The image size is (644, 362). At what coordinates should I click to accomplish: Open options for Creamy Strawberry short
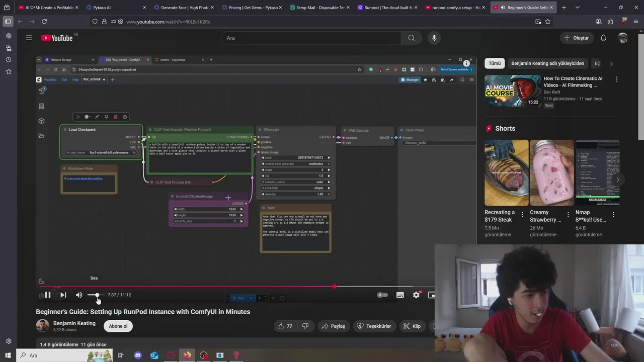coord(568,214)
